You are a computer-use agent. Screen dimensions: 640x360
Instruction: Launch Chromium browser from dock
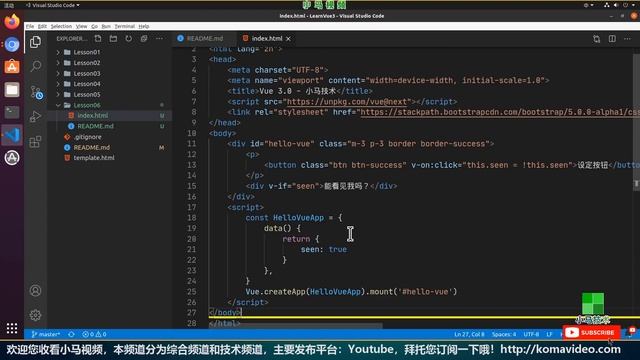[12, 44]
